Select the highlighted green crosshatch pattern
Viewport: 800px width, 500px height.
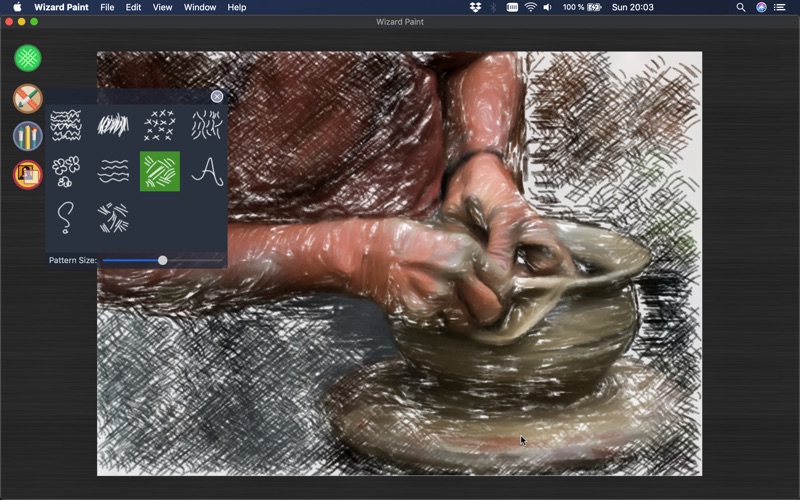pyautogui.click(x=160, y=171)
